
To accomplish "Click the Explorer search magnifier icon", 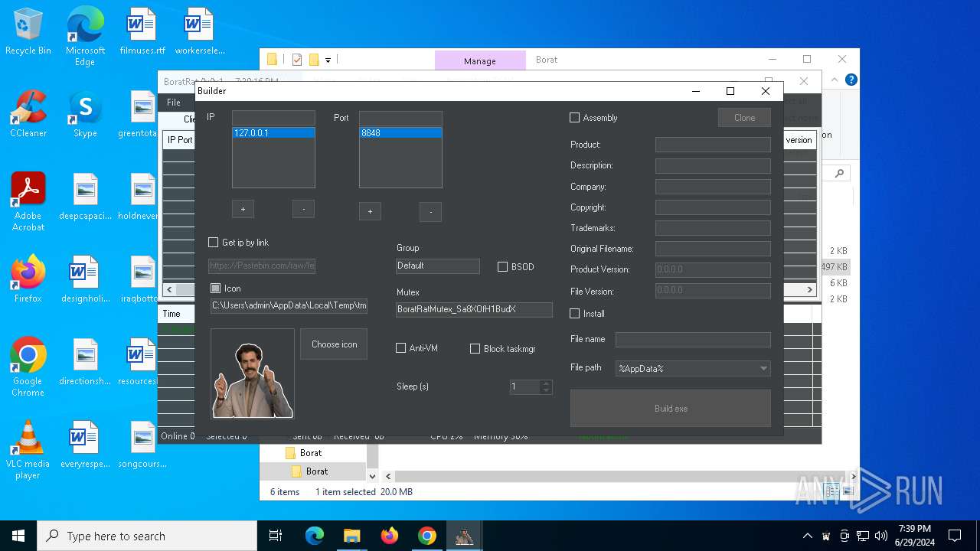I will tap(839, 174).
